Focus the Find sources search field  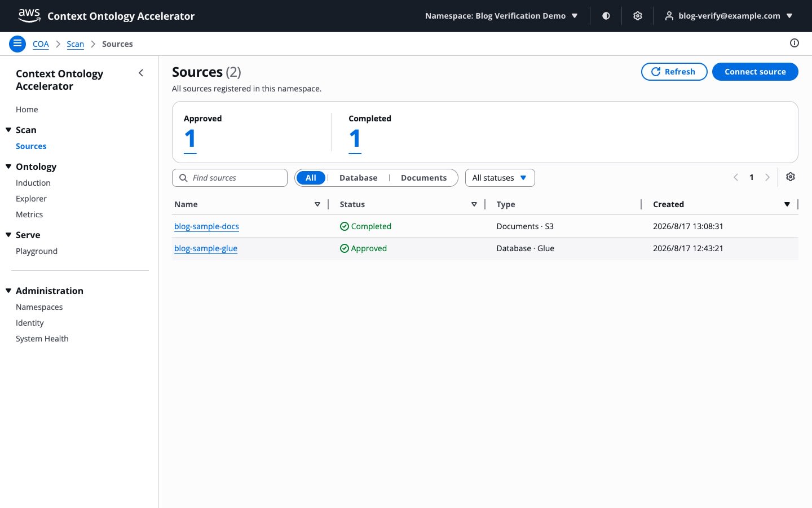click(230, 178)
